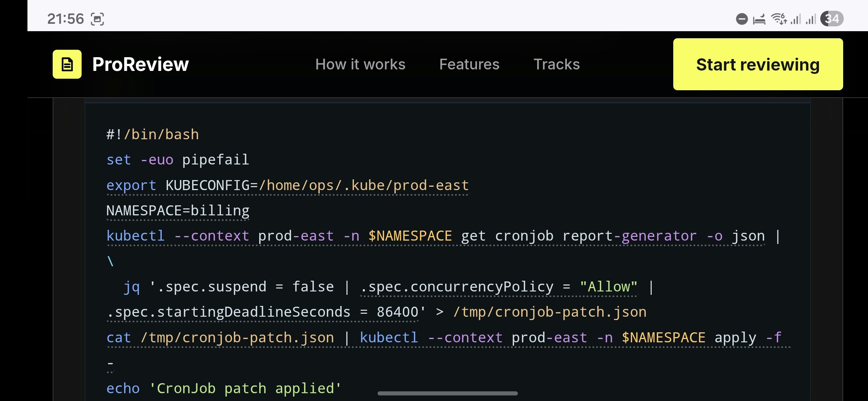Tap the second cellular signal bars icon

811,19
